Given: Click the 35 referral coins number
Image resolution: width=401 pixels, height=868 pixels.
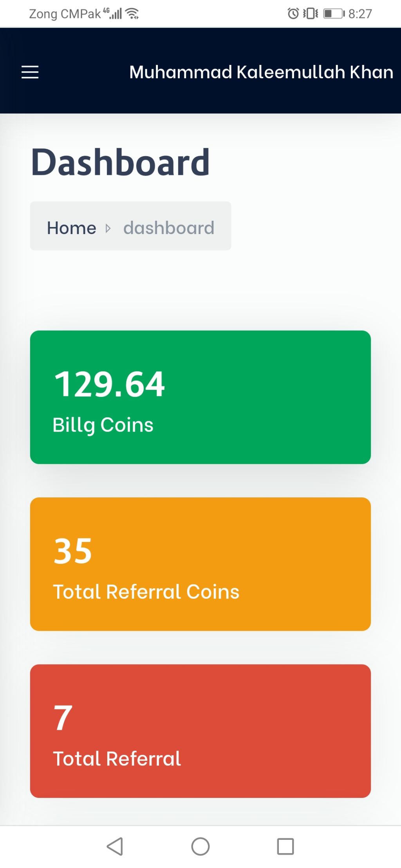Looking at the screenshot, I should [x=73, y=551].
